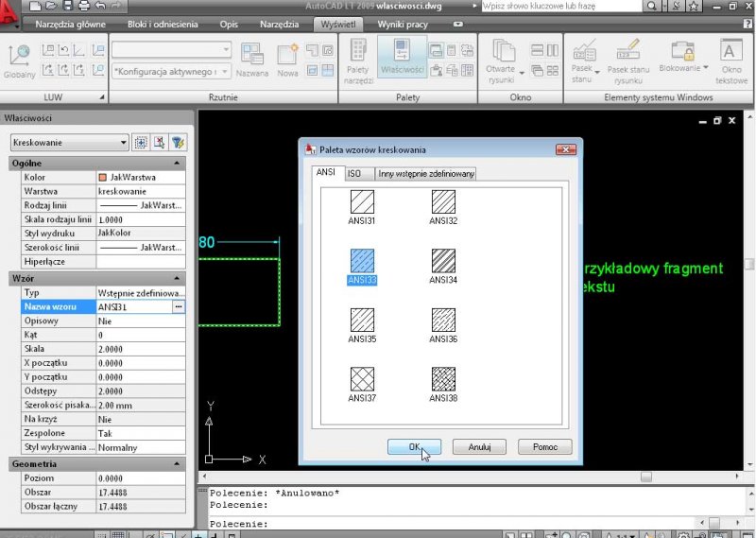
Task: Switch to the ISO tab
Action: pyautogui.click(x=354, y=173)
